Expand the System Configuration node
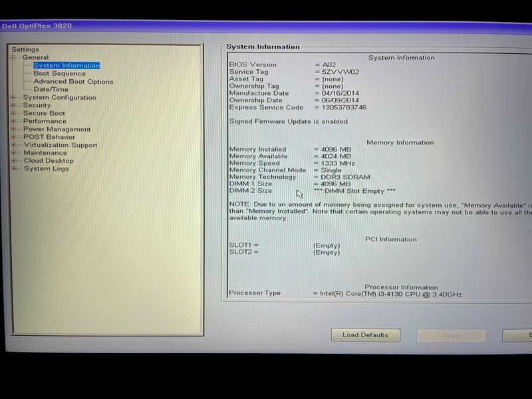The width and height of the screenshot is (532, 399). tap(13, 97)
